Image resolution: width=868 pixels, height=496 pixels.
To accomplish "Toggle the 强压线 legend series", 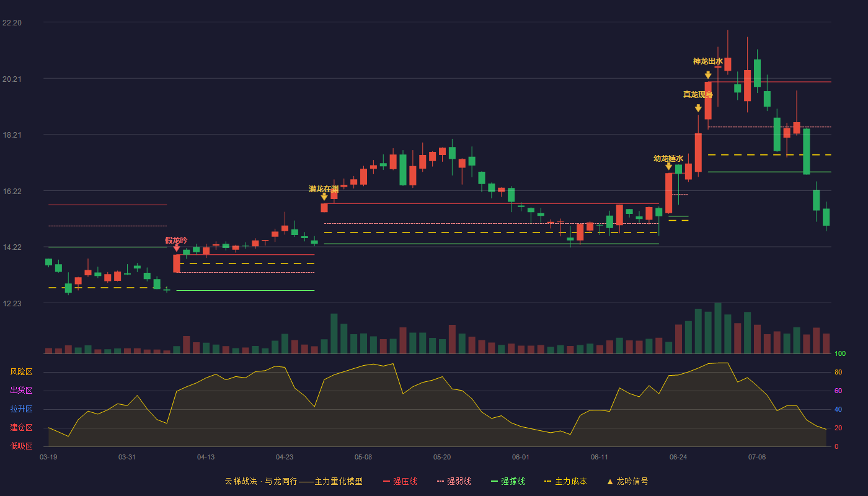I will pyautogui.click(x=400, y=481).
